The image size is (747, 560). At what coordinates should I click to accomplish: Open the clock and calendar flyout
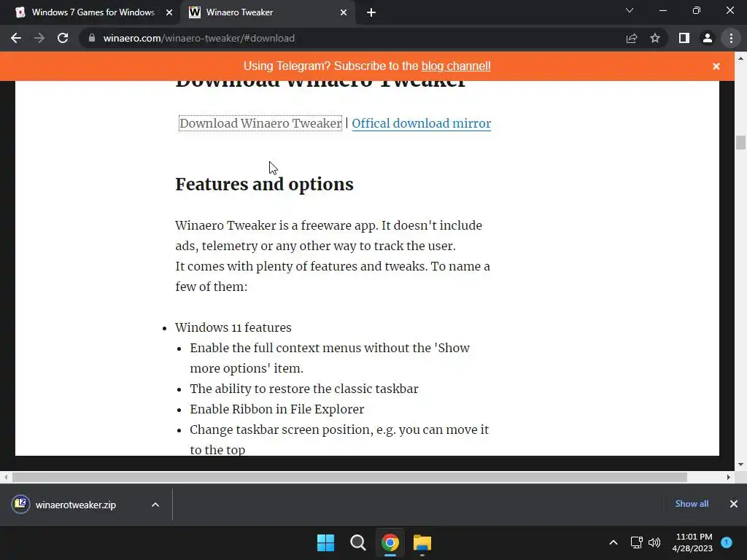(693, 542)
